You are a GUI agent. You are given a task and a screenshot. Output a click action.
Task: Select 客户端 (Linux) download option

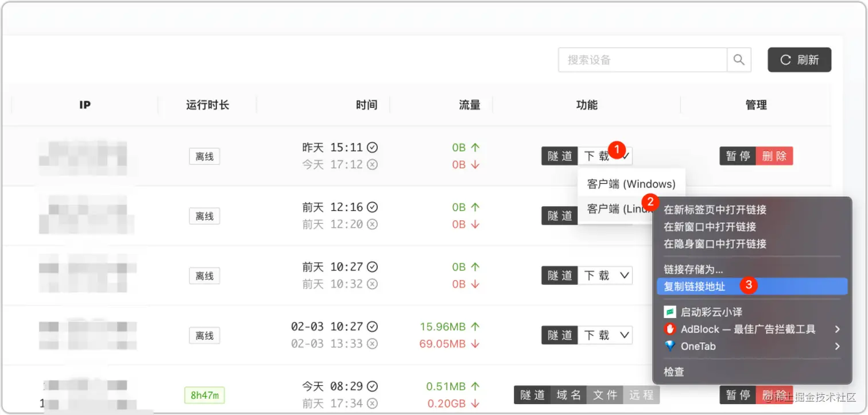[619, 210]
